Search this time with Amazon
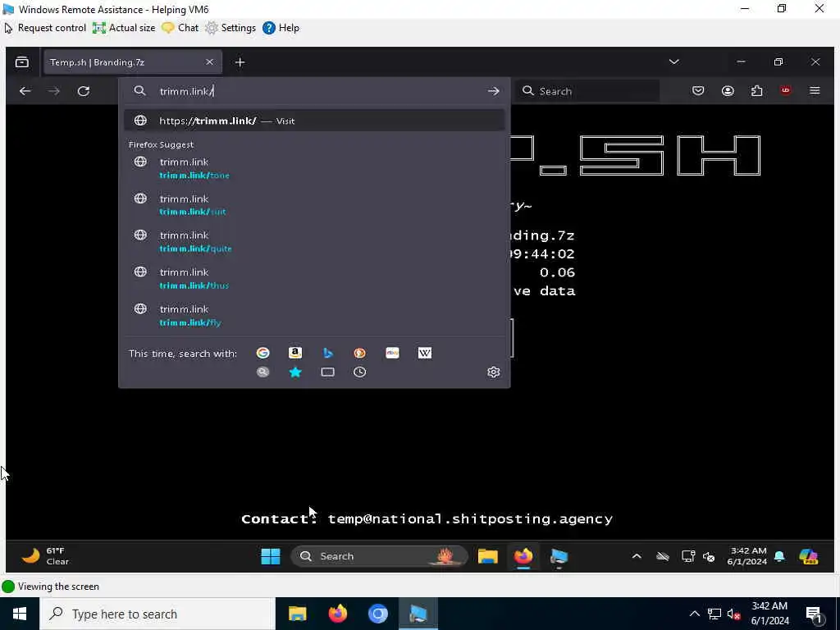This screenshot has height=630, width=840. point(295,353)
